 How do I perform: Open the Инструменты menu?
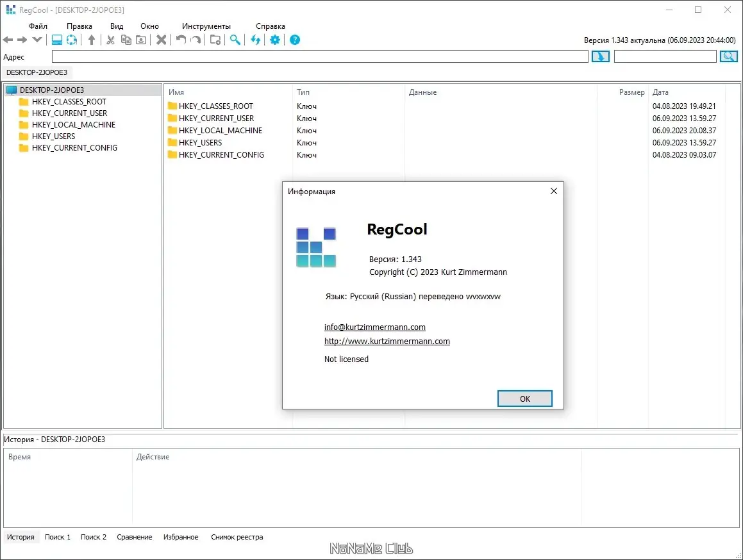pos(206,26)
